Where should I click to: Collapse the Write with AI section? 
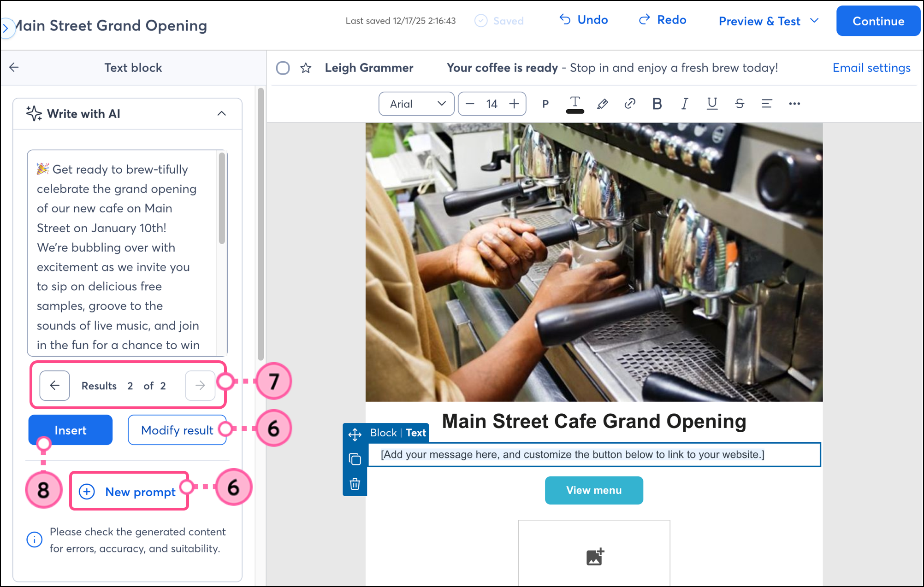pos(222,113)
